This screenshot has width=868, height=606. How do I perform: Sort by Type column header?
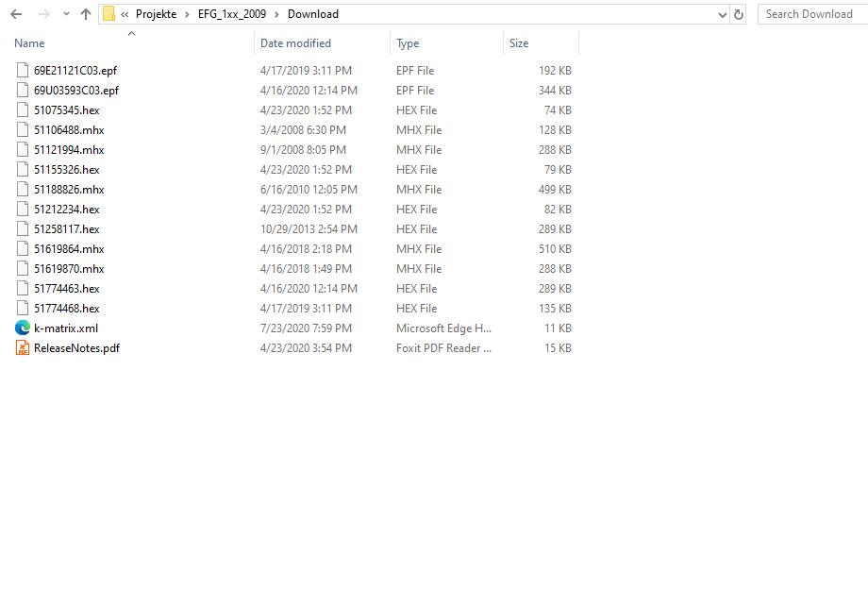[x=408, y=43]
